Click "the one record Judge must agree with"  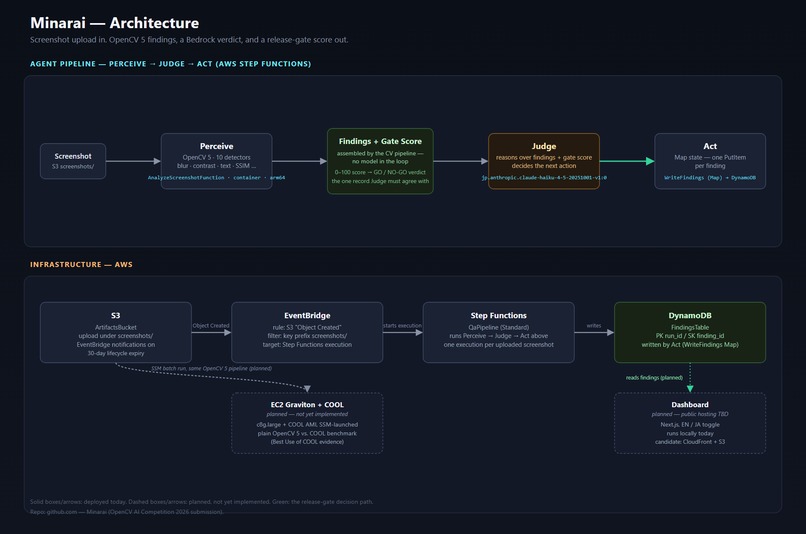[380, 181]
